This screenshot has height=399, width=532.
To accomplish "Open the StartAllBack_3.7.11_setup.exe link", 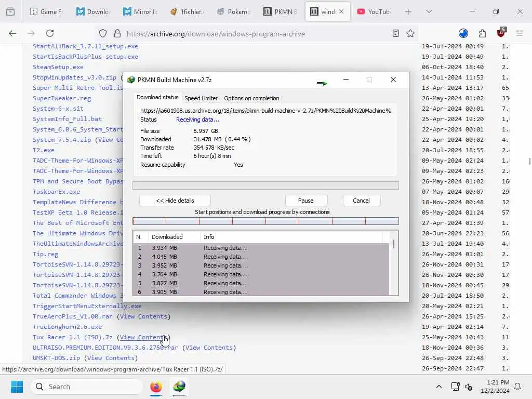I will pyautogui.click(x=85, y=46).
